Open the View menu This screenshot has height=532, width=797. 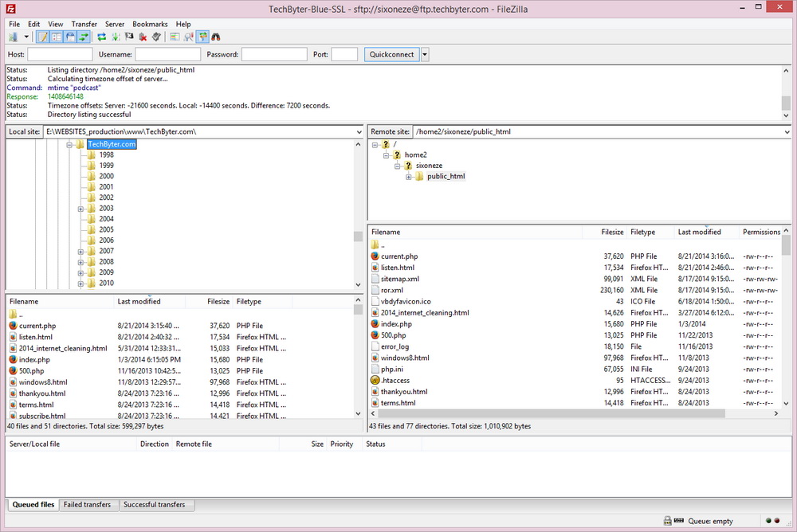click(x=56, y=24)
